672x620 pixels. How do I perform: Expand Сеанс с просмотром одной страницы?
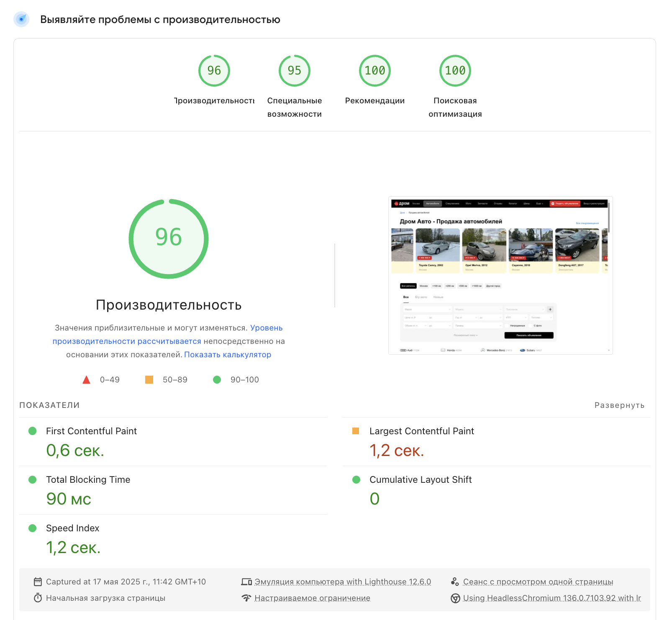click(538, 582)
